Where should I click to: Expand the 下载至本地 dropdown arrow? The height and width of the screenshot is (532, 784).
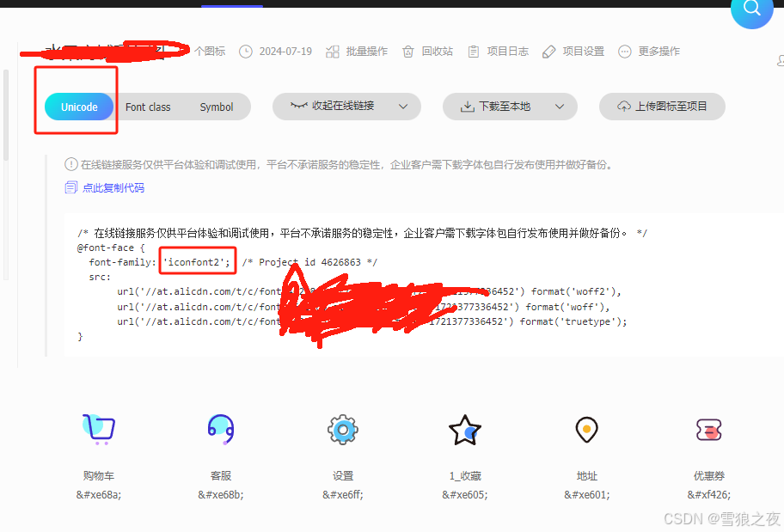560,106
